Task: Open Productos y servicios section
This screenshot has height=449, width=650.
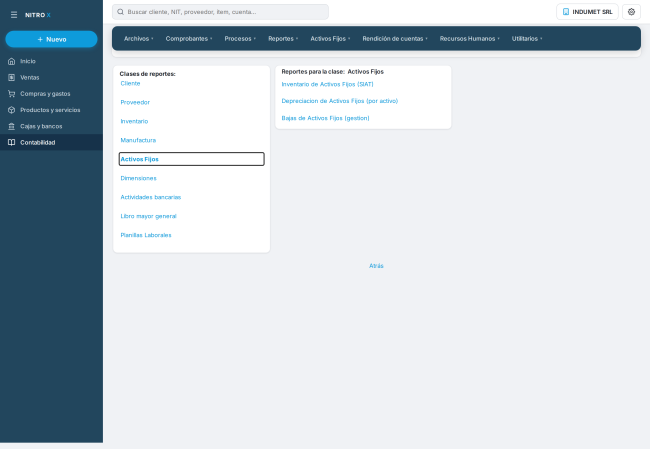Action: click(51, 110)
